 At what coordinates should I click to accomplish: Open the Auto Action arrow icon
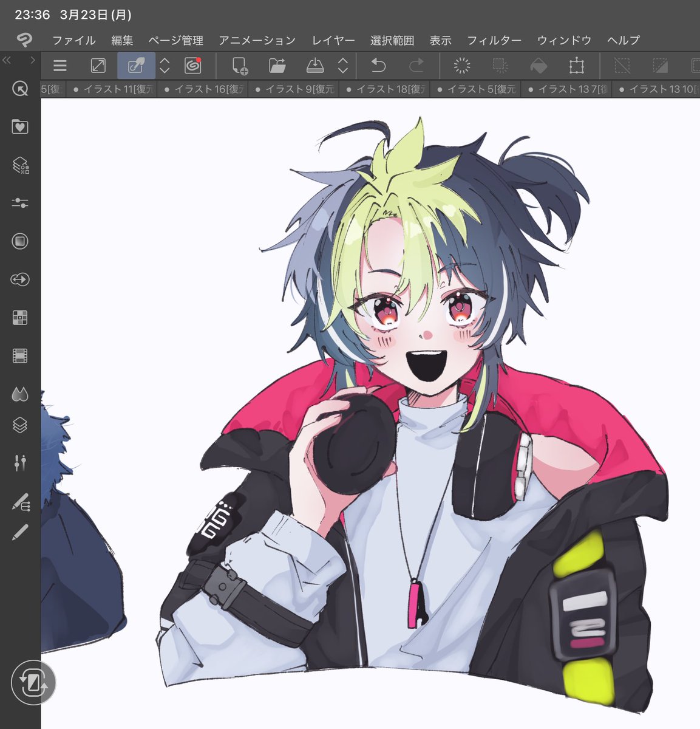(x=20, y=279)
